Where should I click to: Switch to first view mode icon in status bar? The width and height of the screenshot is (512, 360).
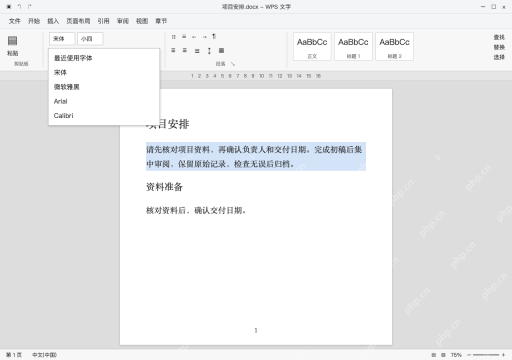point(434,355)
